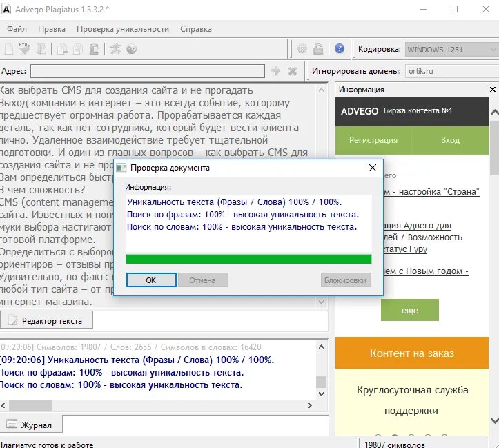Start quick uniqueness check icon
499x448 pixels.
(x=115, y=49)
